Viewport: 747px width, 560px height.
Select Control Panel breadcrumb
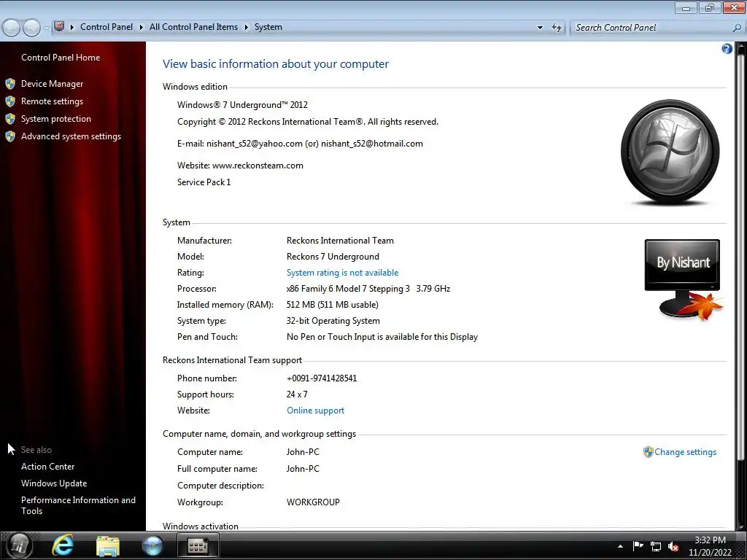107,27
